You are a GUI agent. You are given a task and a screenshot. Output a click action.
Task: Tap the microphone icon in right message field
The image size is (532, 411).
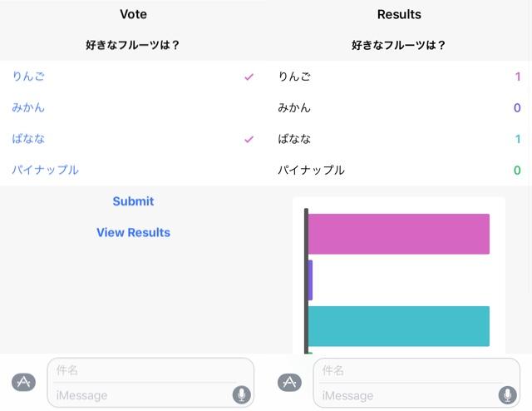tap(507, 394)
